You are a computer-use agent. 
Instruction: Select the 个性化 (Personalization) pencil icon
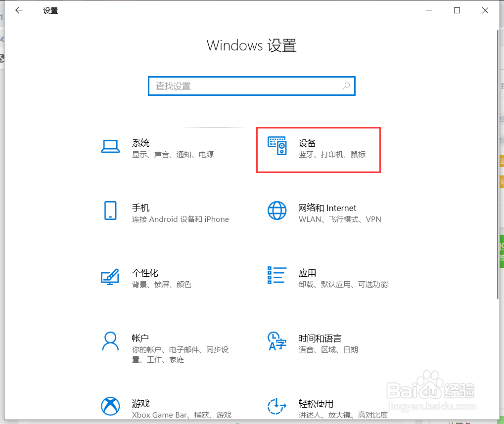(x=110, y=277)
